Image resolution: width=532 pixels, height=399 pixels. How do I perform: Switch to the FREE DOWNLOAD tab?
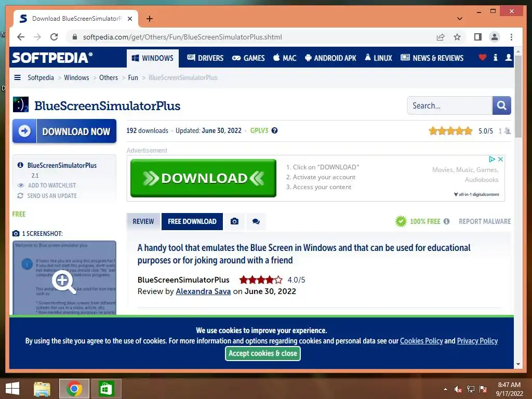click(192, 221)
